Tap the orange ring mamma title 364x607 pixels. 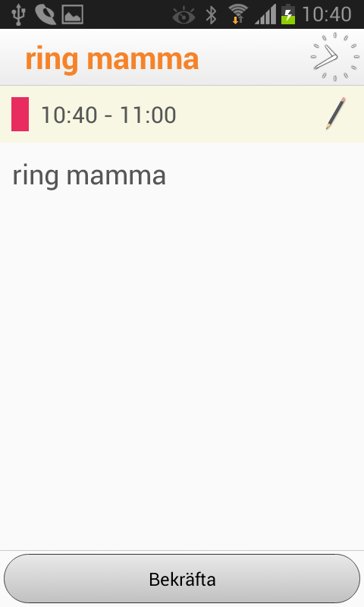[x=112, y=59]
